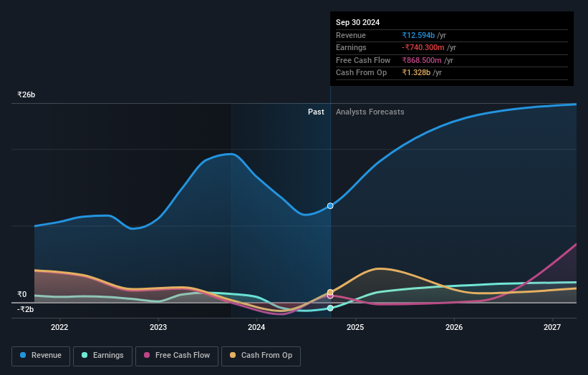588x375 pixels.
Task: Click the ₹868.500m free cash flow value
Action: click(422, 60)
